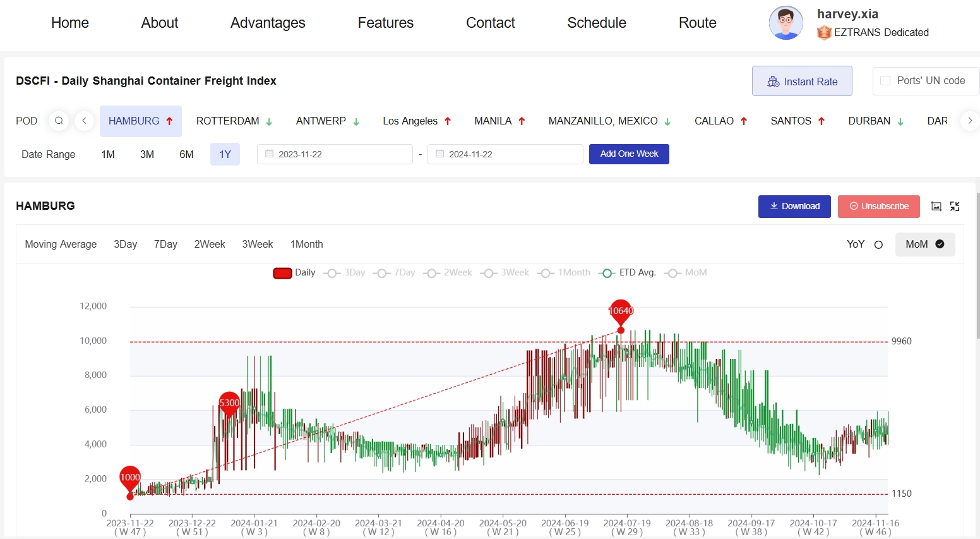Enable the Ports' UN code checkbox
Viewport: 980px width, 539px height.
pyautogui.click(x=885, y=81)
